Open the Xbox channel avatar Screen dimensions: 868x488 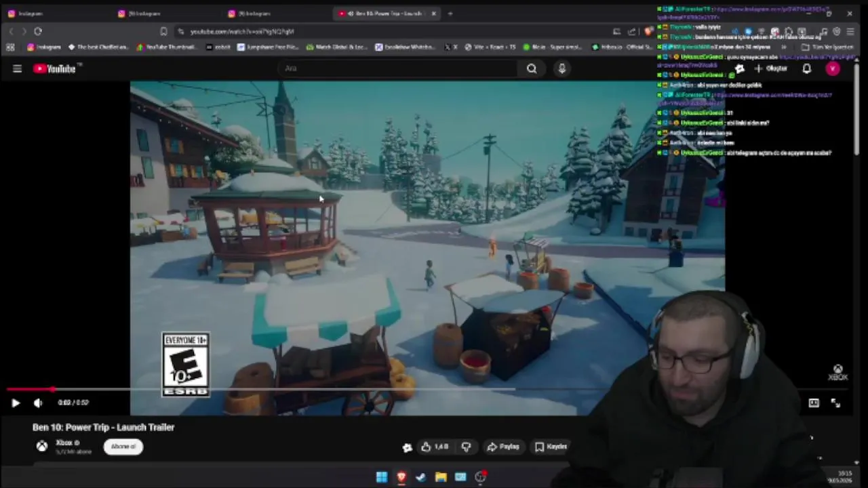(42, 446)
